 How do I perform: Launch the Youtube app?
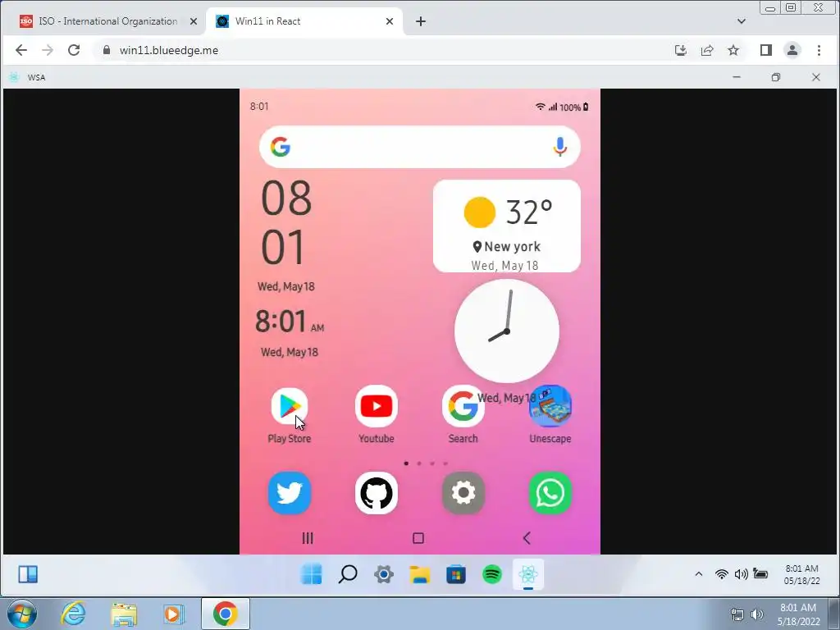376,406
